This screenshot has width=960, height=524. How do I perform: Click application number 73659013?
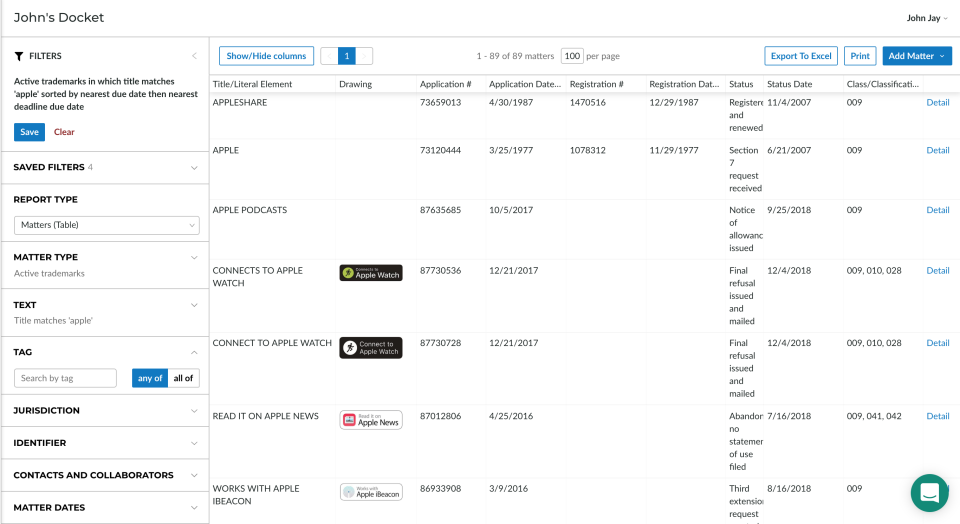tap(440, 103)
